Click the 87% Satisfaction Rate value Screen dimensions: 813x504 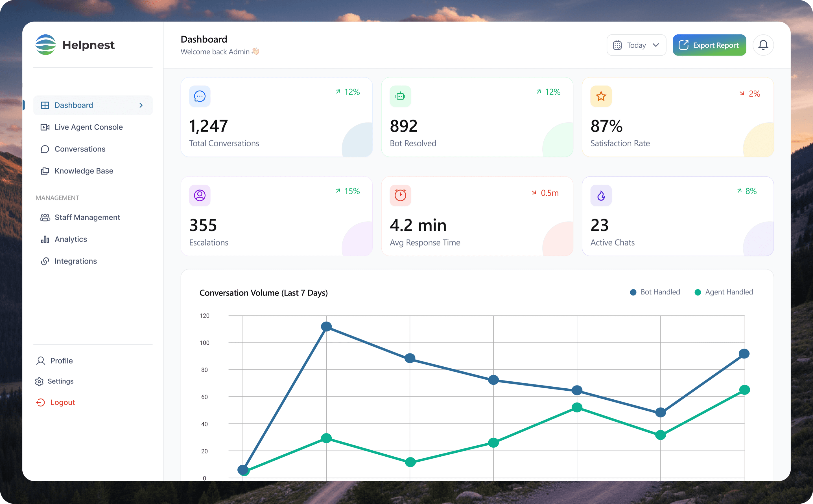pyautogui.click(x=606, y=126)
